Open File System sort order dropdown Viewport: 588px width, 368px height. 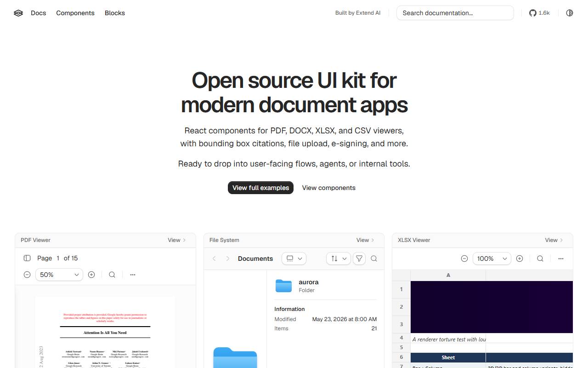coord(339,259)
